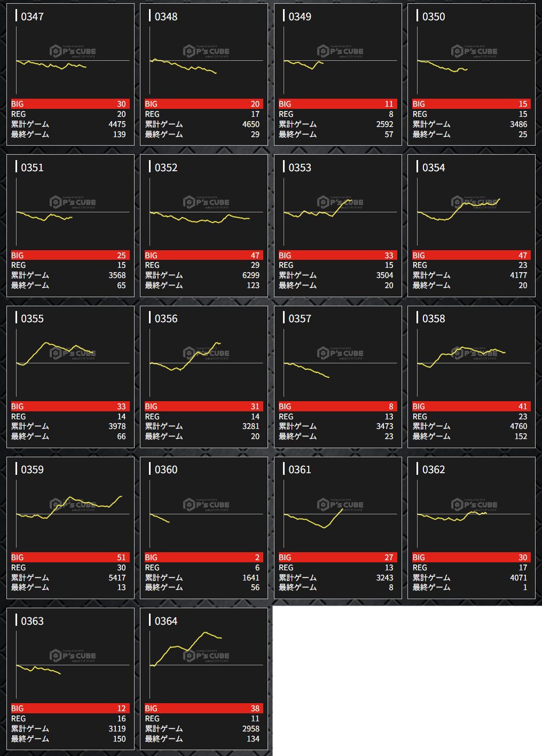The width and height of the screenshot is (542, 756).
Task: Click the P's CUBE logo on card 0362
Action: pyautogui.click(x=474, y=505)
